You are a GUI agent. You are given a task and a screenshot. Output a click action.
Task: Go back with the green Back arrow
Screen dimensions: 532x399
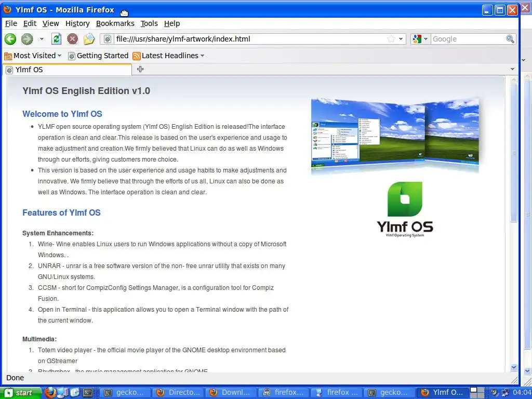click(x=10, y=39)
